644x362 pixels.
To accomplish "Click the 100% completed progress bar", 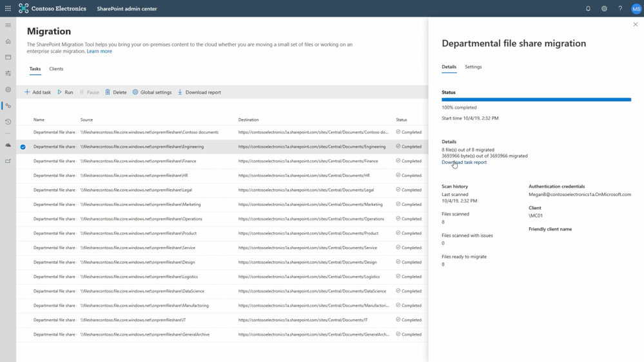I will point(536,99).
